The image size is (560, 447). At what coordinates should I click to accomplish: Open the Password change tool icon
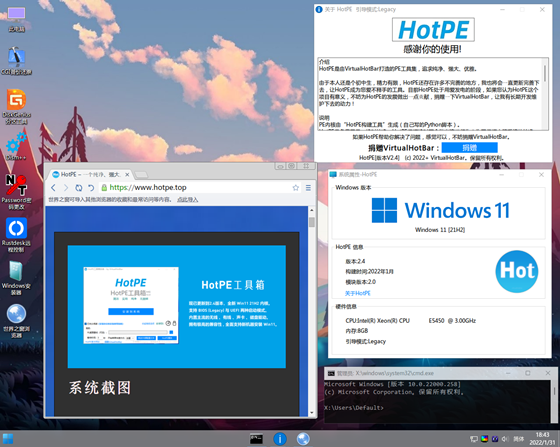(x=16, y=192)
